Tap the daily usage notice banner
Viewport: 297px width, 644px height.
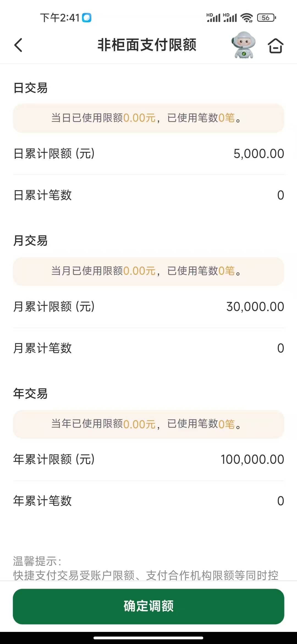pyautogui.click(x=148, y=118)
